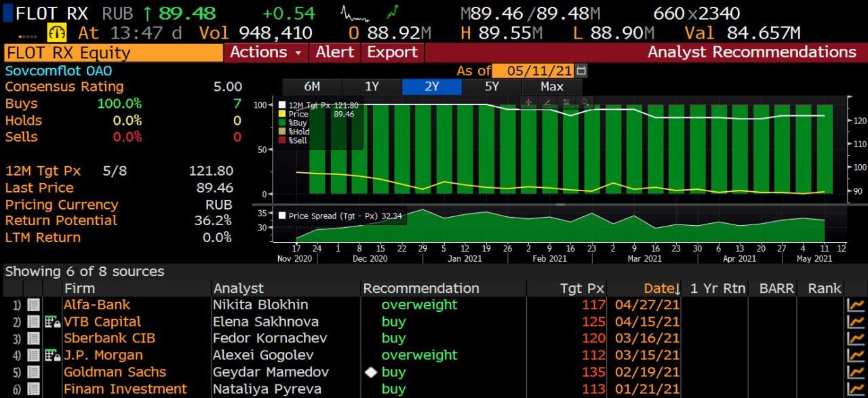Open VTB Capital firm link
868x398 pixels.
[x=102, y=322]
